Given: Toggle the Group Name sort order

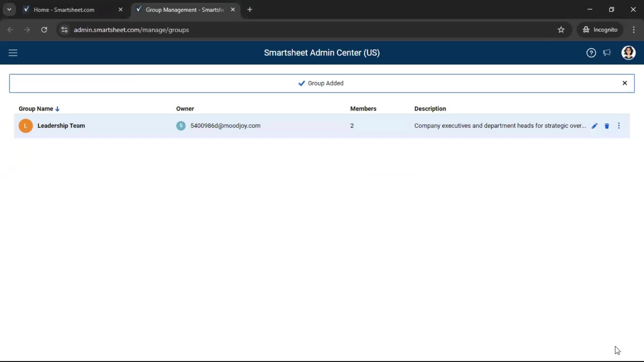Looking at the screenshot, I should pyautogui.click(x=39, y=109).
